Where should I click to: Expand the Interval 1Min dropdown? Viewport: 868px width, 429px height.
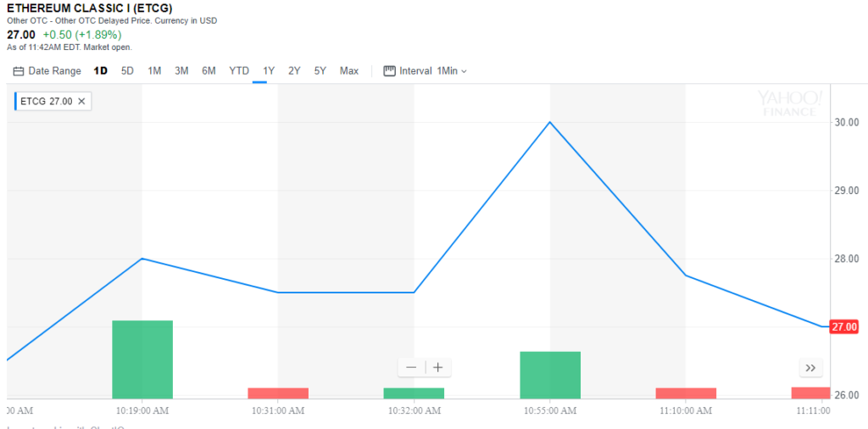click(x=451, y=71)
